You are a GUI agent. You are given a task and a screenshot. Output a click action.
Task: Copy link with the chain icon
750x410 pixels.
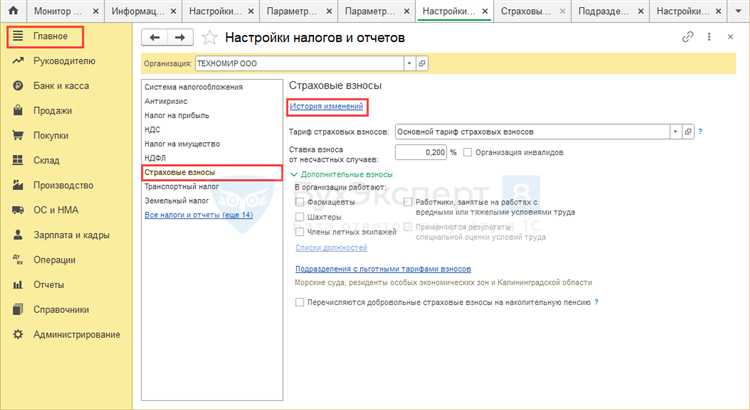[687, 37]
